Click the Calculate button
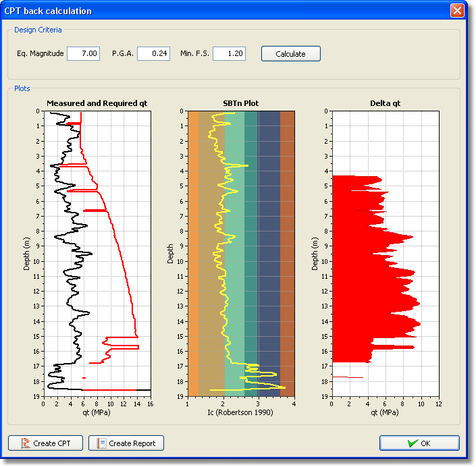 [290, 54]
